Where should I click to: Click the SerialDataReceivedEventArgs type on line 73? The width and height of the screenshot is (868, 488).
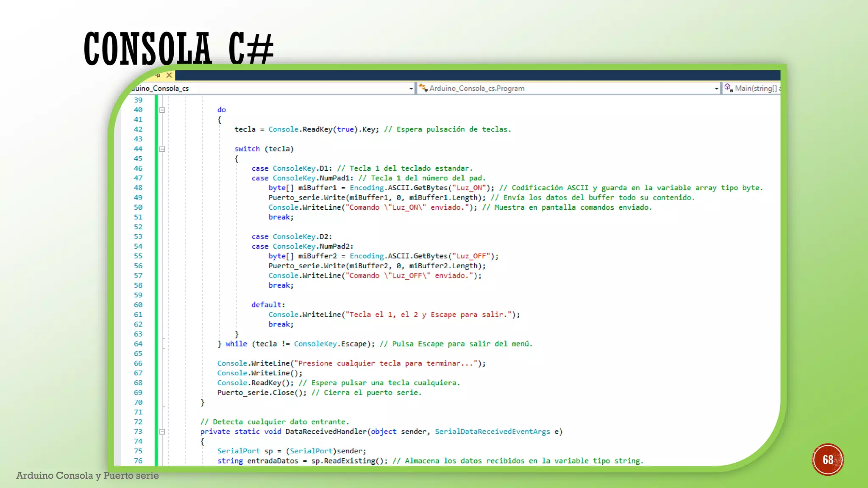tap(492, 432)
